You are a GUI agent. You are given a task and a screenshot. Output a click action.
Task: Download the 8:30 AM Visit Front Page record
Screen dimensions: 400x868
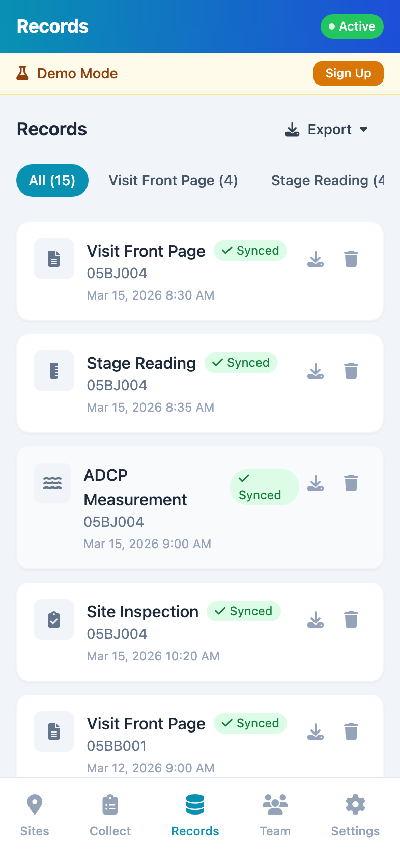(x=316, y=259)
